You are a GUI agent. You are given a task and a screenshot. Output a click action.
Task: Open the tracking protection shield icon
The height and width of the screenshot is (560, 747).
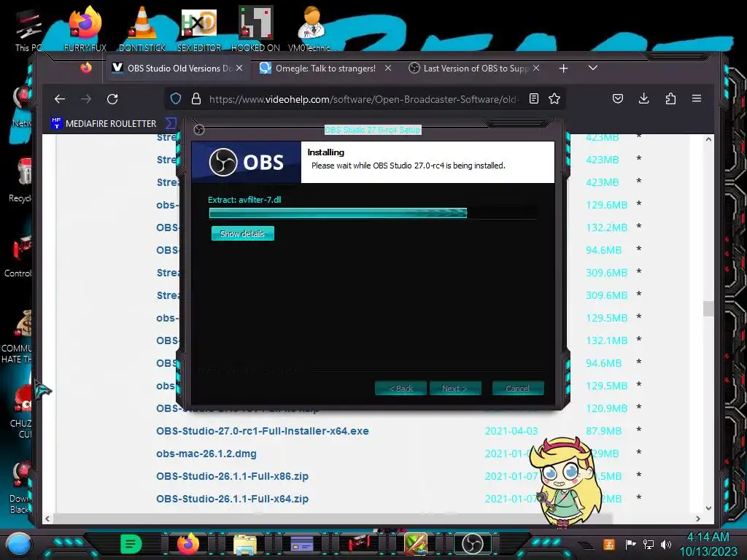point(176,98)
